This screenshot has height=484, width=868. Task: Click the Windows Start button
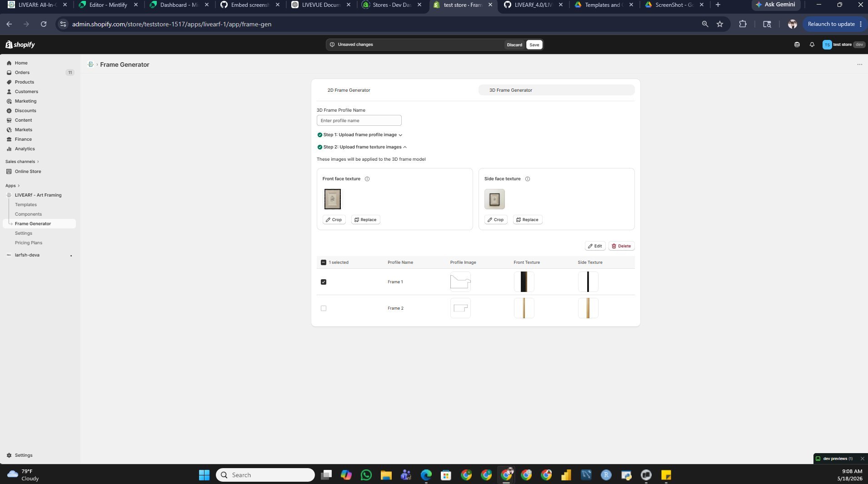click(204, 475)
